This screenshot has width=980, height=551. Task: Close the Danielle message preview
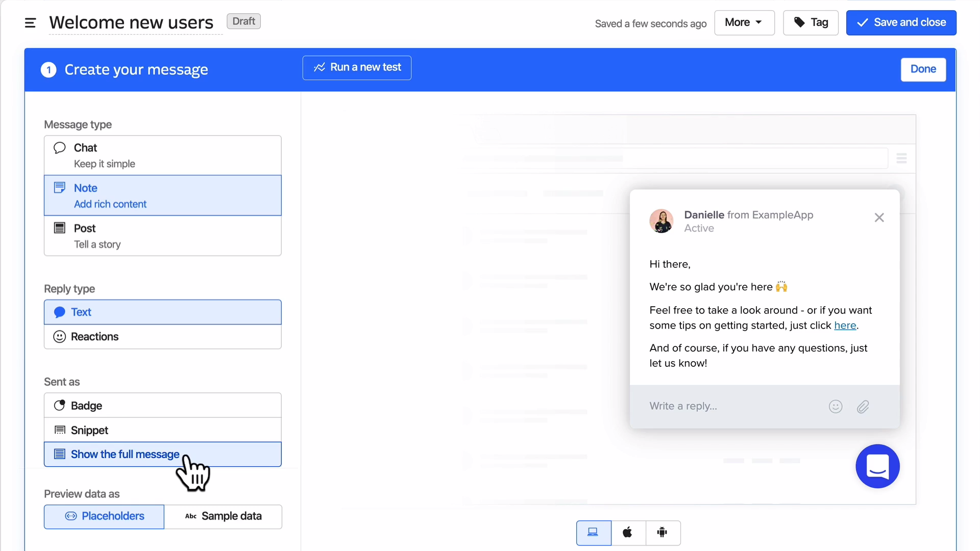click(879, 218)
